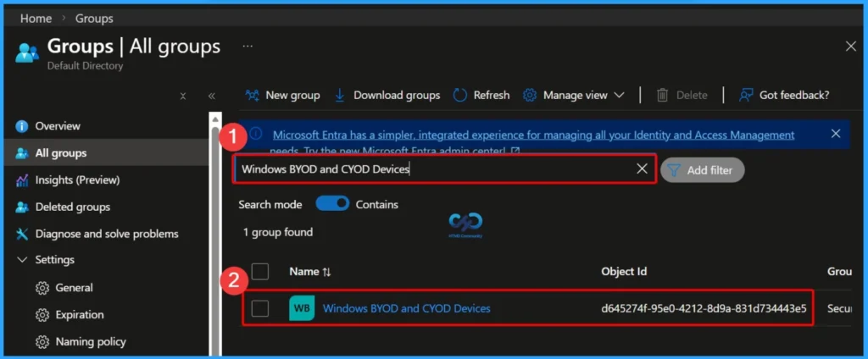The image size is (868, 359).
Task: Collapse the Settings section
Action: (x=23, y=259)
